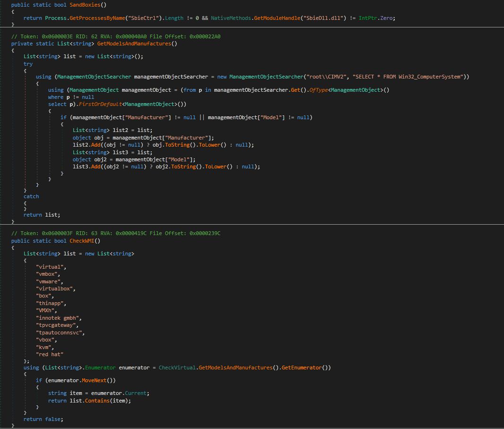The image size is (504, 429).
Task: Click the catch keyword
Action: click(31, 196)
